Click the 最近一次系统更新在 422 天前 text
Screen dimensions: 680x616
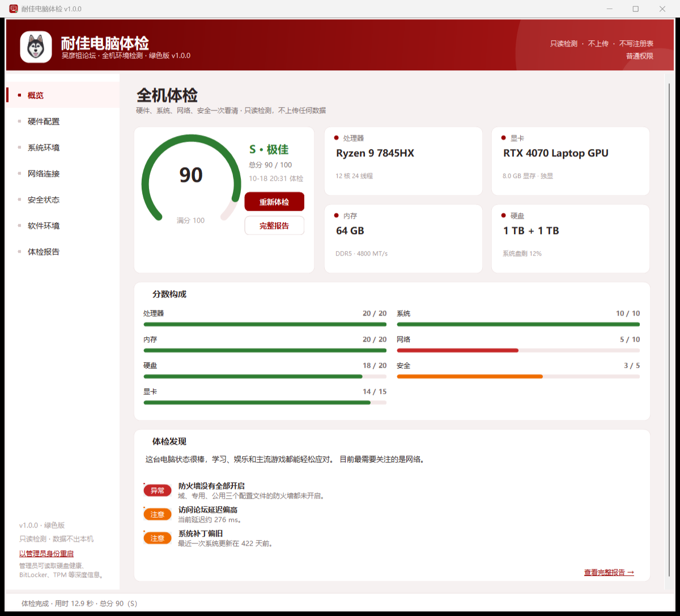[226, 543]
